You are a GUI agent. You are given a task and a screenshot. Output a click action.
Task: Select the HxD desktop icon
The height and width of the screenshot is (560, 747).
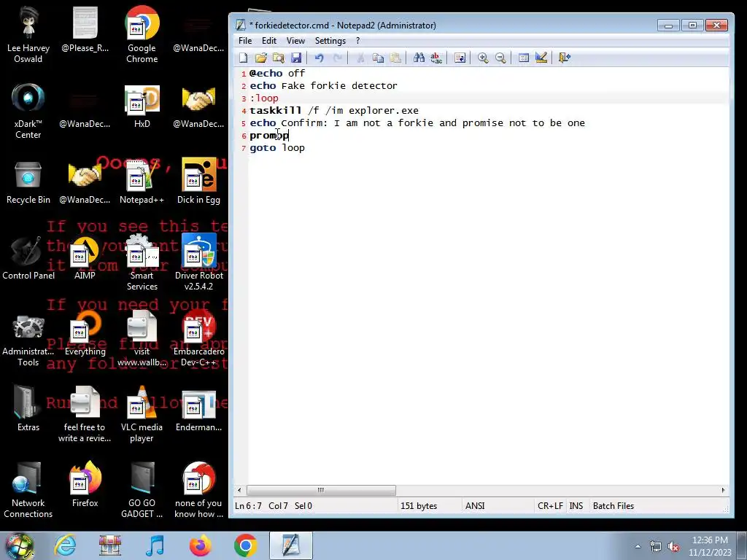pyautogui.click(x=142, y=106)
